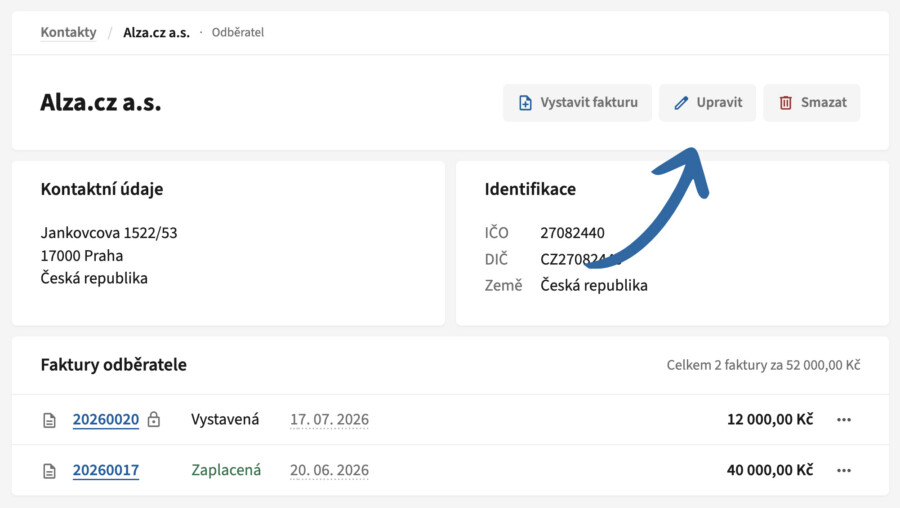The width and height of the screenshot is (900, 508).
Task: Click the amount 40 000,00 Kč
Action: click(770, 470)
